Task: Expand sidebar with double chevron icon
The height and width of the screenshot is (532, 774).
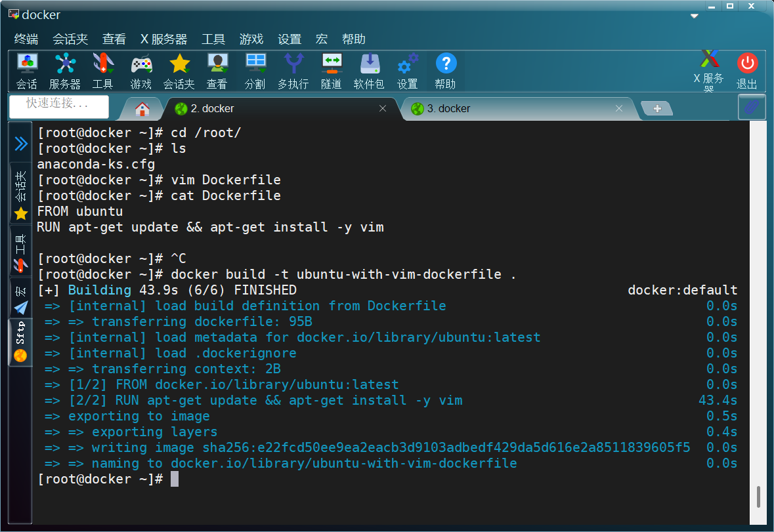Action: point(21,144)
